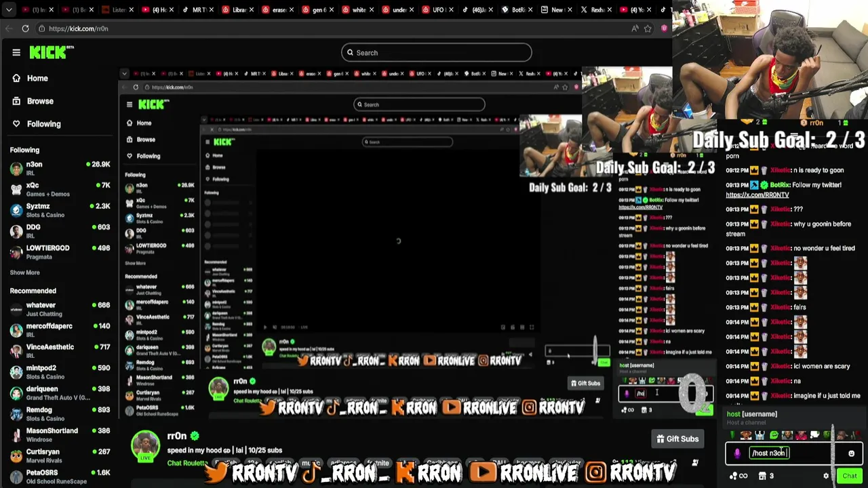Image resolution: width=868 pixels, height=488 pixels.
Task: Open channel points icon with infinity
Action: click(738, 476)
